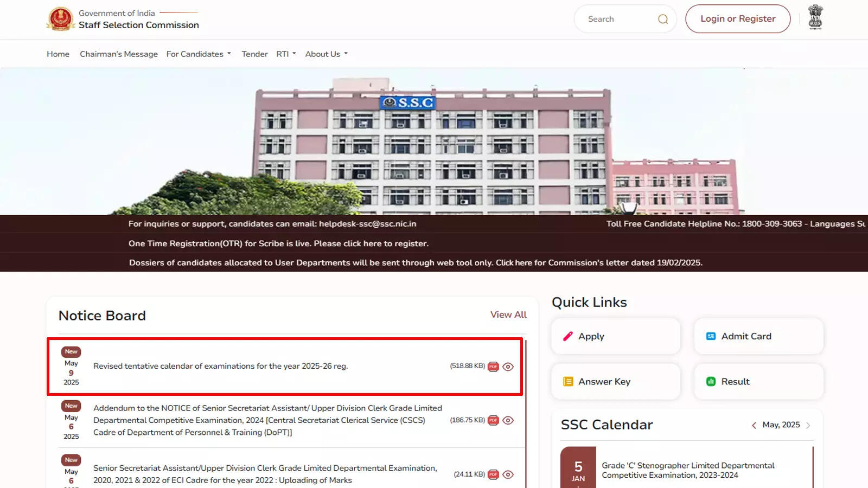Click the Answer Key yellow icon

point(568,382)
